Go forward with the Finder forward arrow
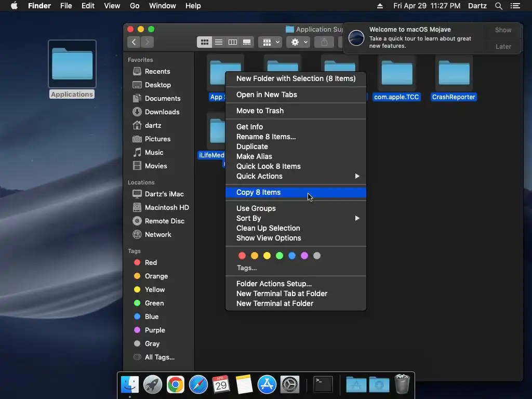The width and height of the screenshot is (532, 399). (147, 42)
